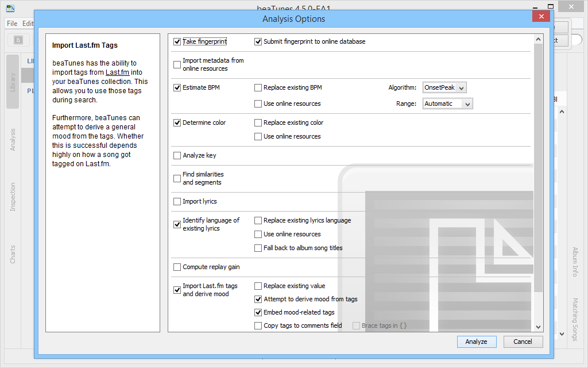This screenshot has width=588, height=368.
Task: Check Replace existing lyrics language
Action: tap(258, 220)
